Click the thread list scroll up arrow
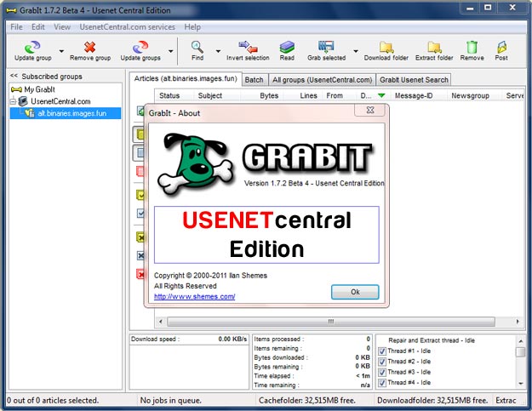 point(520,340)
